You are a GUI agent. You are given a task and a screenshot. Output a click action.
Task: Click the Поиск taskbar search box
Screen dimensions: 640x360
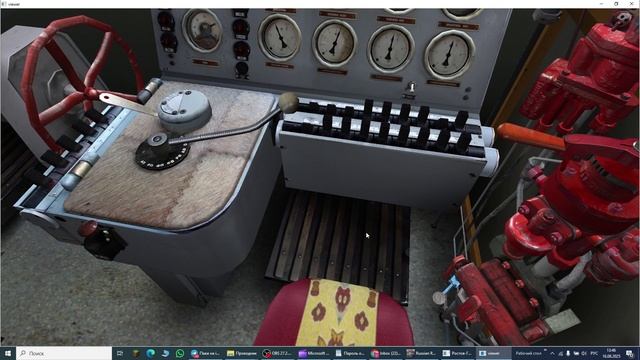[64, 353]
